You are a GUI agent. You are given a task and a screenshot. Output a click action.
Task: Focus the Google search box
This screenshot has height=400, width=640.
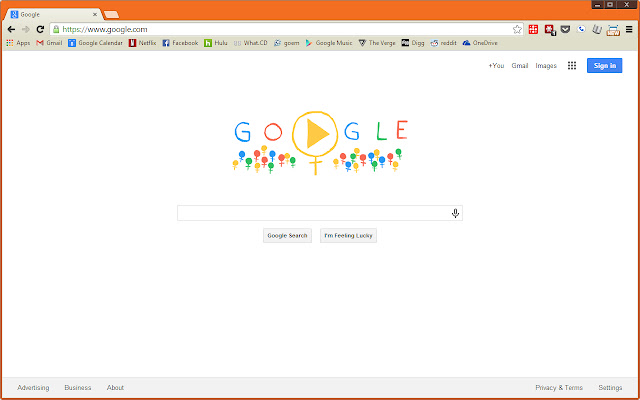(320, 213)
